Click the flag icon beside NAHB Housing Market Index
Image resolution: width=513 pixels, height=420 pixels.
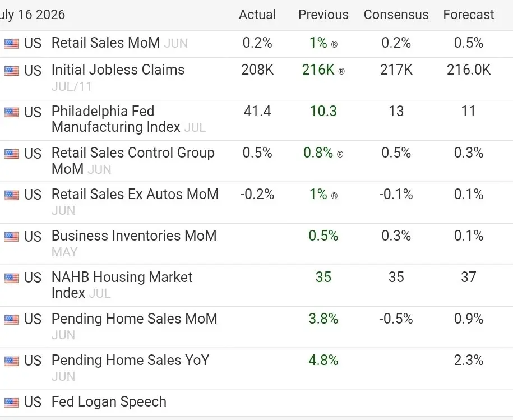pos(11,278)
